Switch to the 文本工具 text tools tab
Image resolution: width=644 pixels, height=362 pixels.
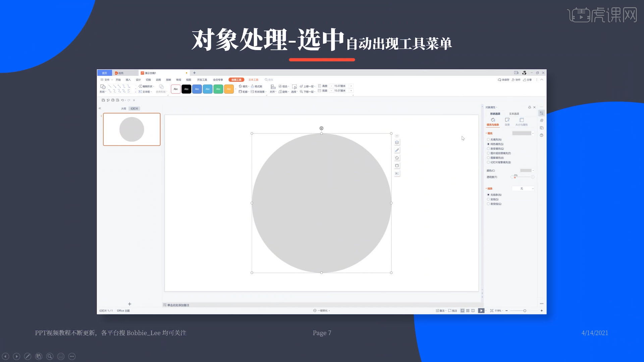point(253,80)
